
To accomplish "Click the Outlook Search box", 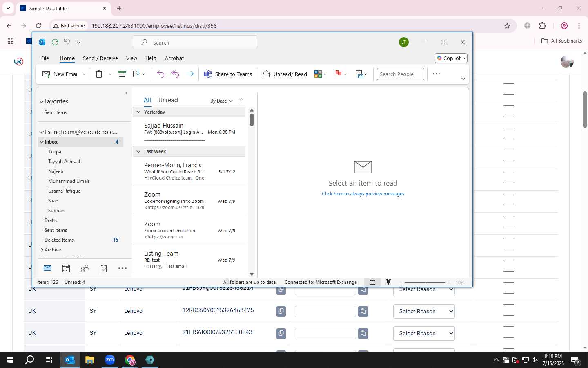I will 195,43.
